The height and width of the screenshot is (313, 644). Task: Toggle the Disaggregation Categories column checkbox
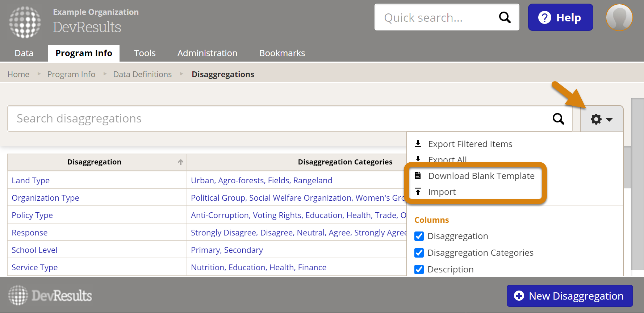(x=419, y=253)
